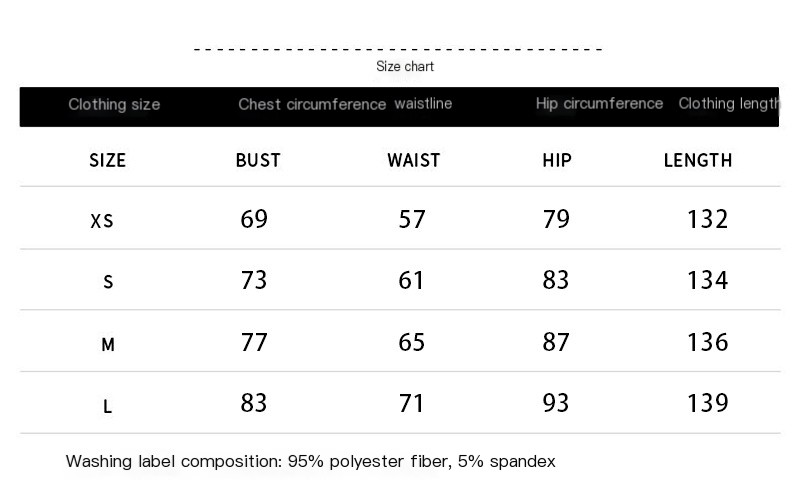
Task: Click the HIP column heading
Action: 557,160
